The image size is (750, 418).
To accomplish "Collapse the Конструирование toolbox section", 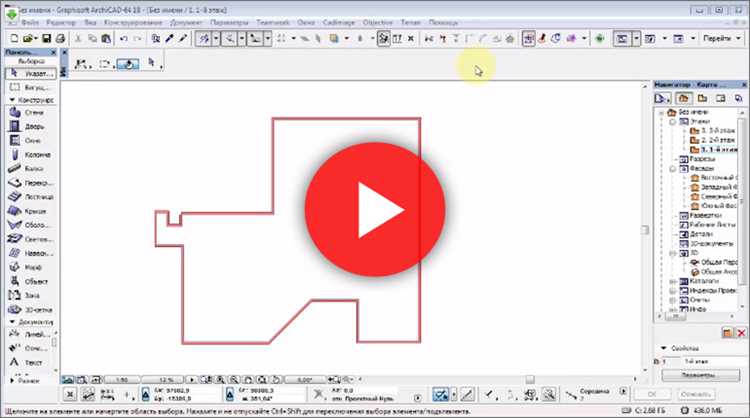I will pos(12,100).
